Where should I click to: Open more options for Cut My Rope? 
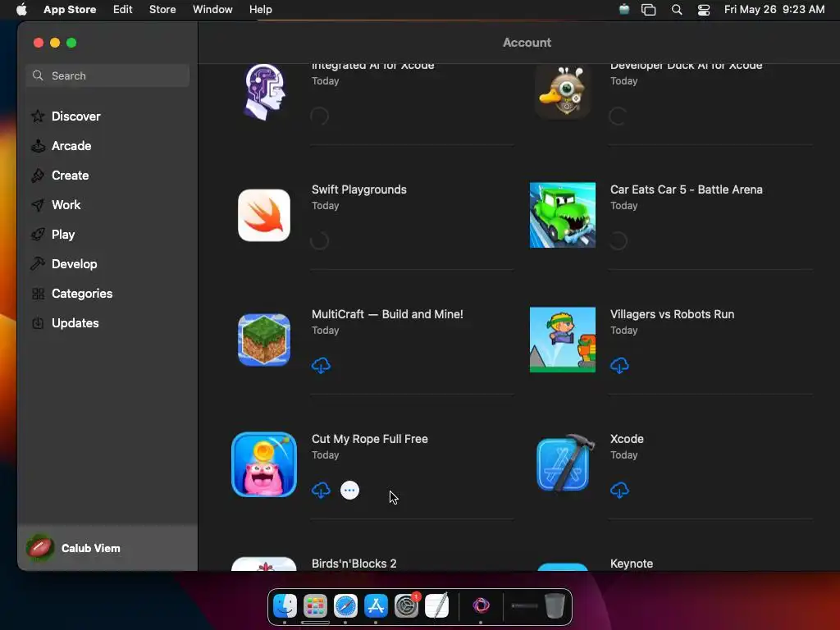tap(349, 491)
